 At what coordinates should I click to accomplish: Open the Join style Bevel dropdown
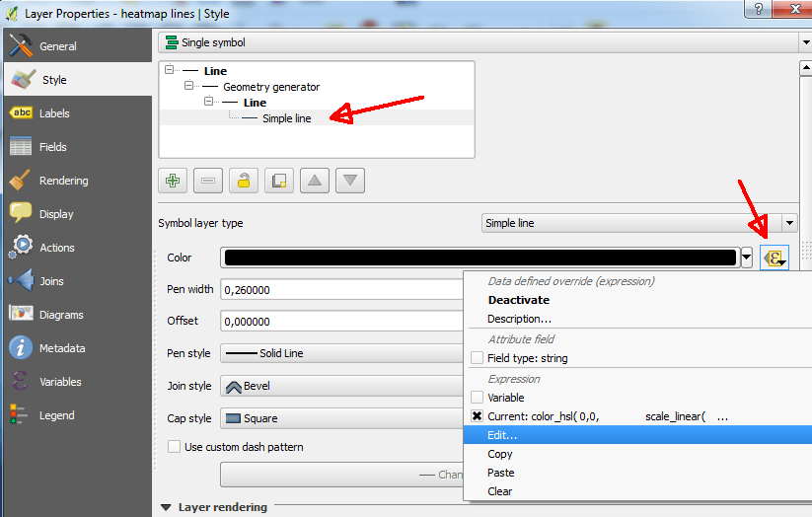(x=341, y=386)
